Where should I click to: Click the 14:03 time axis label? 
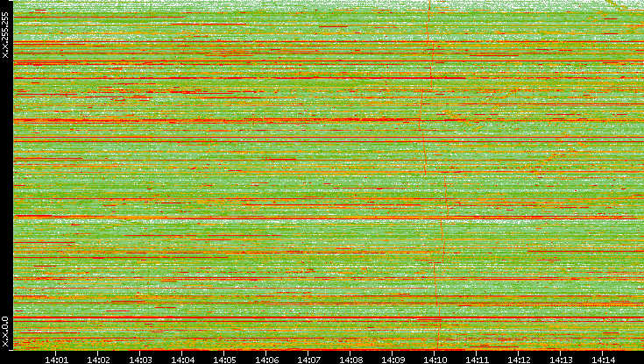[x=140, y=360]
